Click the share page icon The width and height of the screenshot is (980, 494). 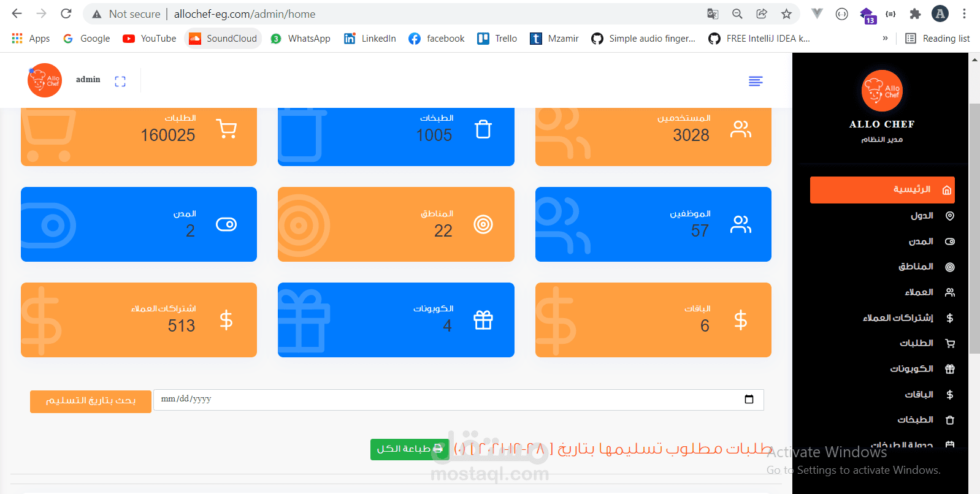pos(762,13)
